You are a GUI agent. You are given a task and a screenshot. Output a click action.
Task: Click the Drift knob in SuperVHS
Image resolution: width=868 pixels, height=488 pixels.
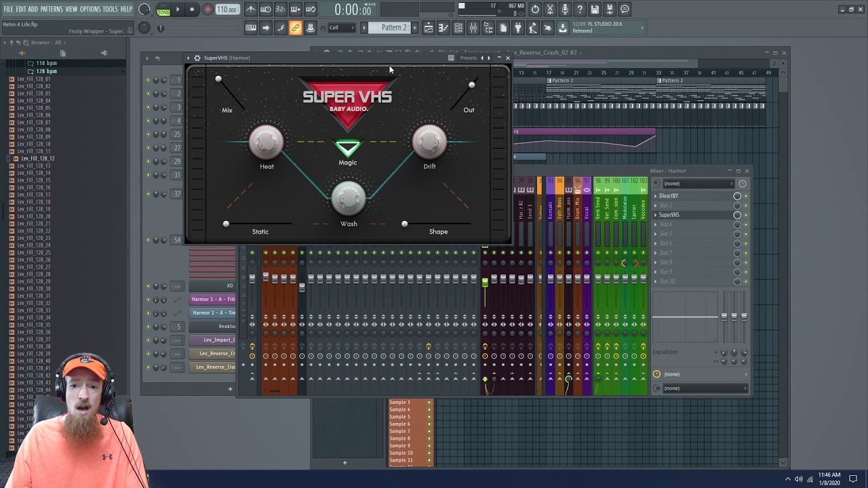429,141
